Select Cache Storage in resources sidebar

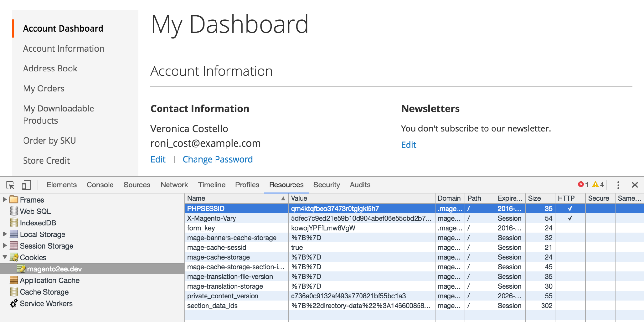point(44,292)
